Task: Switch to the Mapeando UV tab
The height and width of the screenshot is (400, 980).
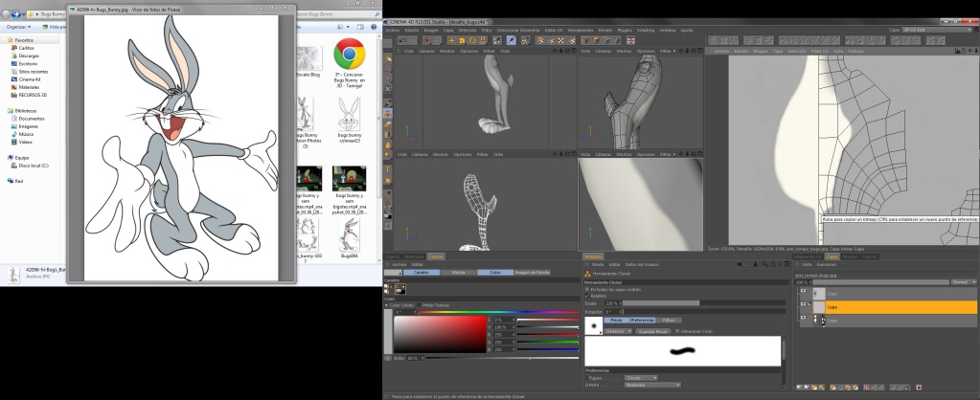Action: pos(809,256)
